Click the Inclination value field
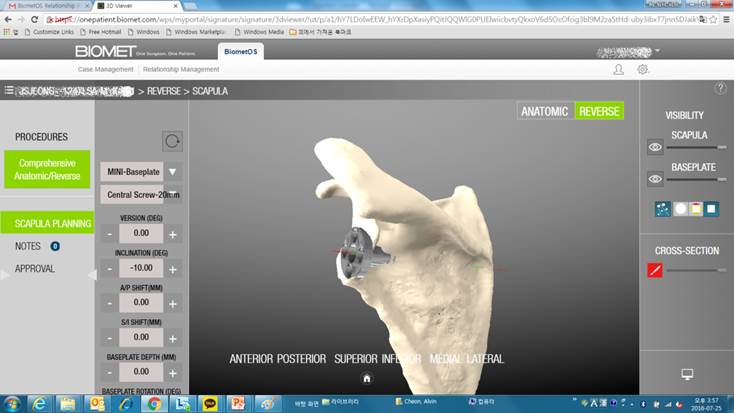 click(141, 268)
